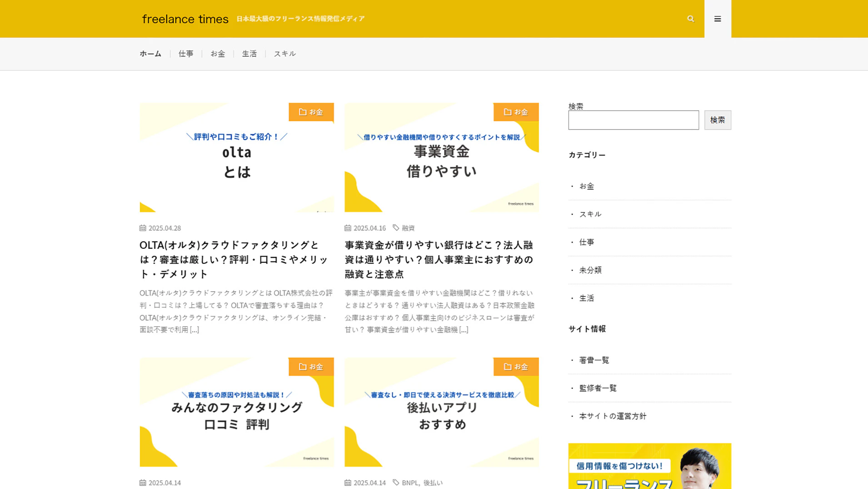Select the 生活 navigation tab
868x489 pixels.
pos(249,54)
